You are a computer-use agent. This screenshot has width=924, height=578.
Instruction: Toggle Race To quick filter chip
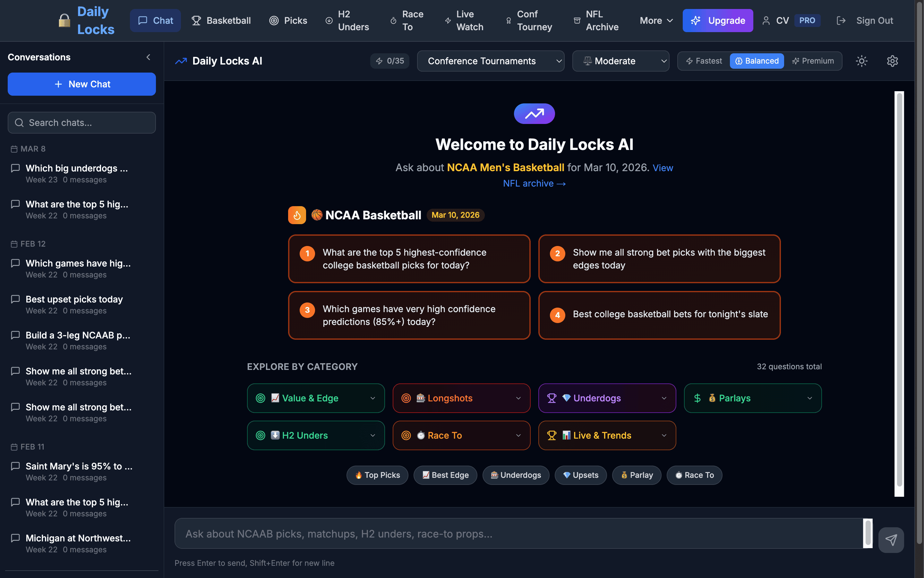(x=694, y=475)
